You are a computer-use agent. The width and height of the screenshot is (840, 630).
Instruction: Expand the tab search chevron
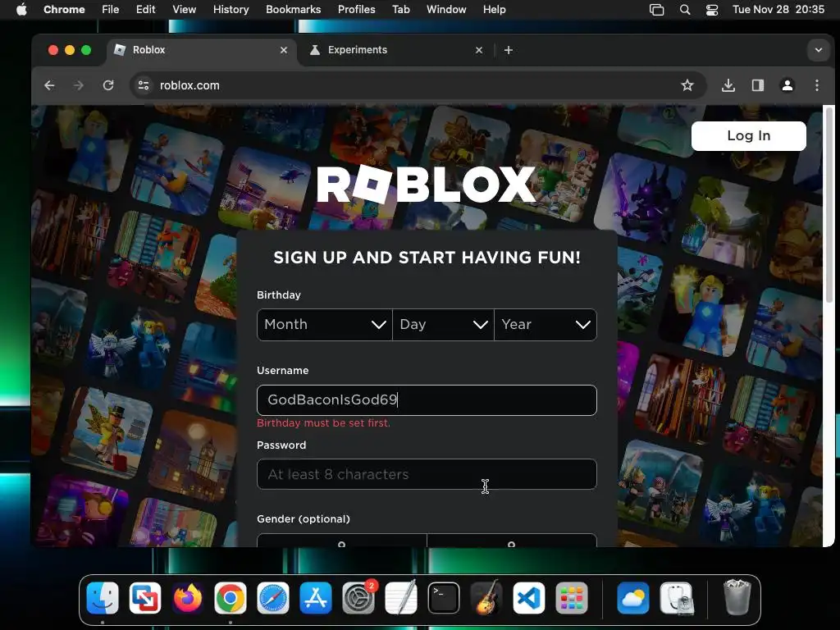tap(818, 50)
